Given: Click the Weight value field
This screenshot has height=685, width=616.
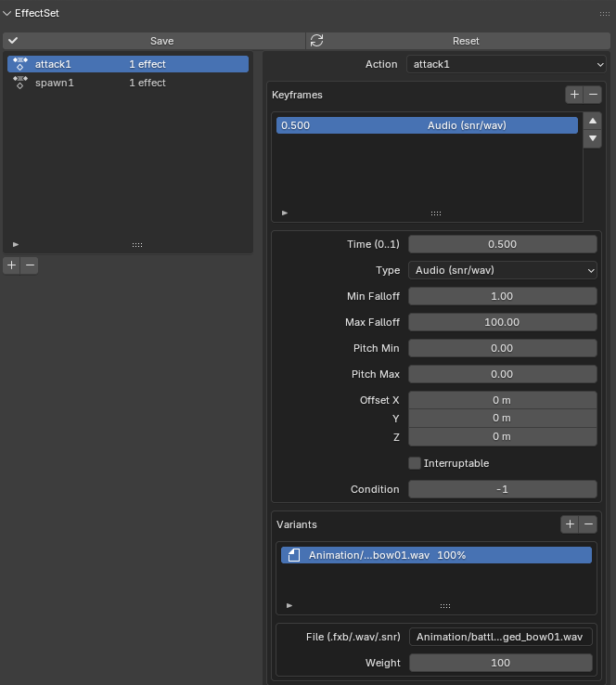Looking at the screenshot, I should click(500, 663).
